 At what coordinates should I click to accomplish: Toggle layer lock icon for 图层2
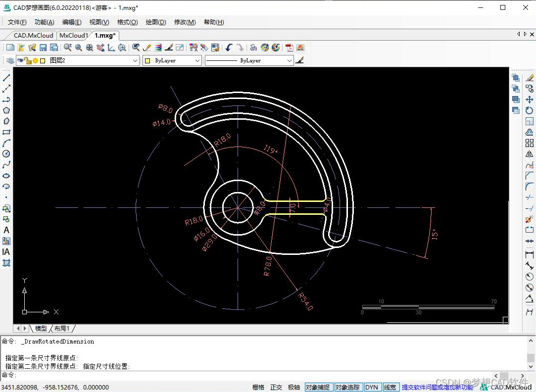[27, 60]
